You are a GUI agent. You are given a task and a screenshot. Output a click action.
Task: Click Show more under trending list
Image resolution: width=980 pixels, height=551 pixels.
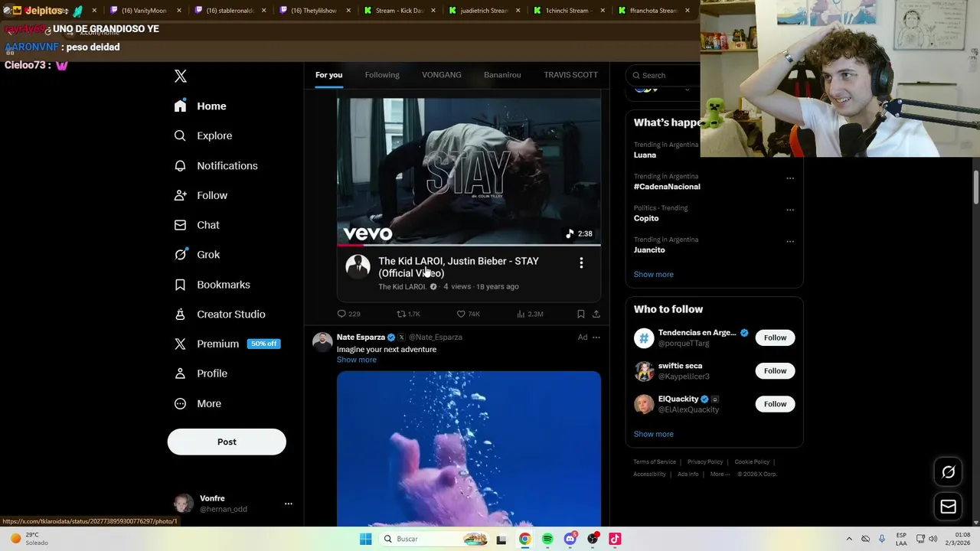point(654,274)
